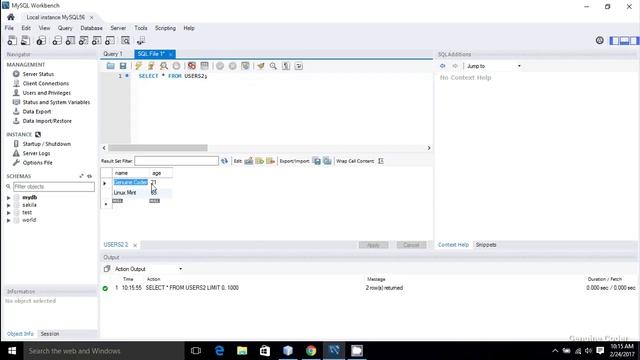Viewport: 640px width, 360px height.
Task: Switch to the Snippets tab
Action: coord(486,245)
